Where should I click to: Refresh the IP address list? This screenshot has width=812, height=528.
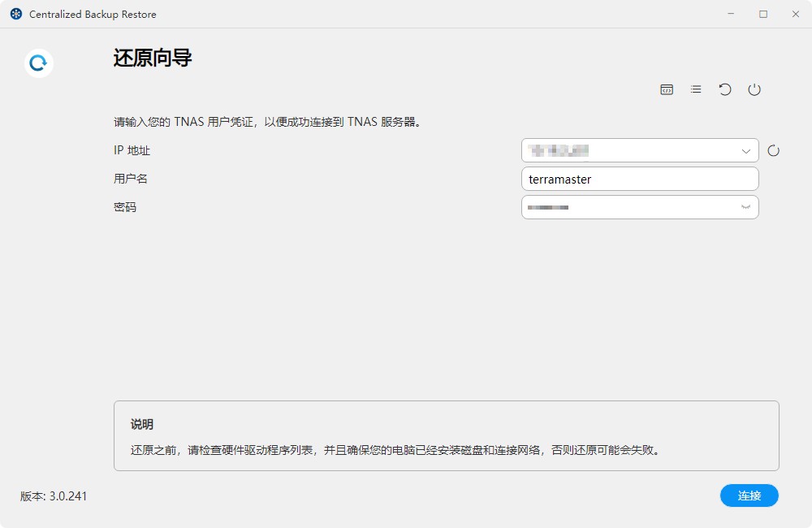[774, 150]
